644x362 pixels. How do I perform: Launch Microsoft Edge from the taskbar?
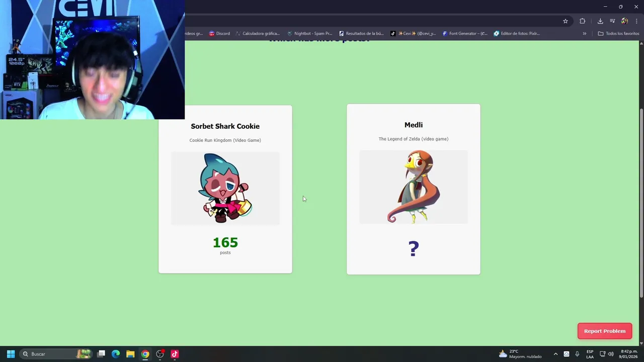click(x=116, y=354)
